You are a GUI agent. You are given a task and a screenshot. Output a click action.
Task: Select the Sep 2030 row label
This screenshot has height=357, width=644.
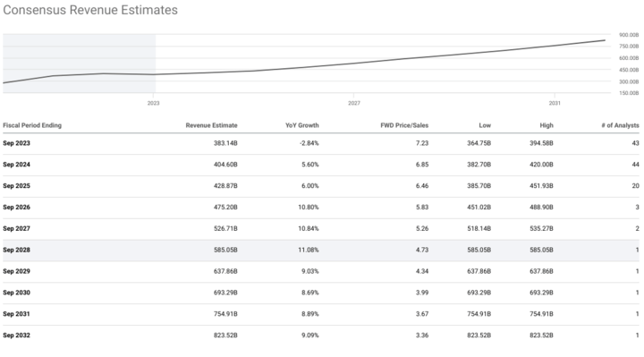(16, 293)
